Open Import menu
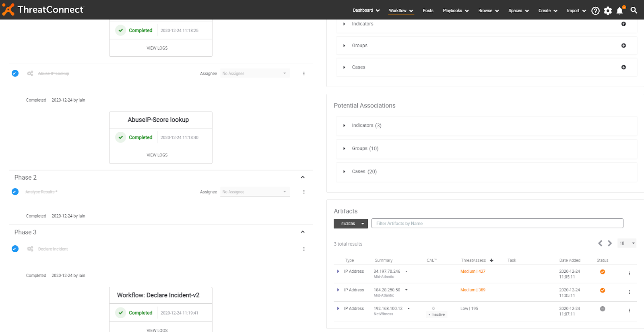The height and width of the screenshot is (332, 644). coord(576,11)
